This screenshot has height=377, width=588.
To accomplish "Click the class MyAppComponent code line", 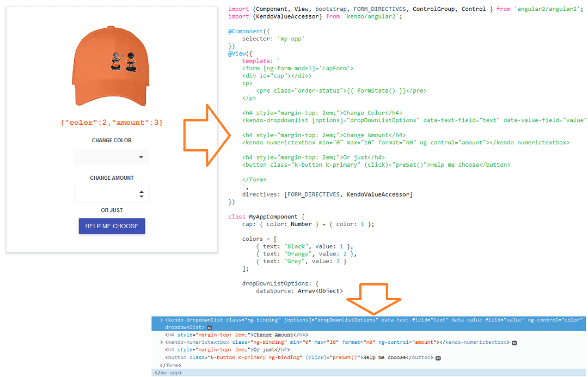I will (x=266, y=217).
